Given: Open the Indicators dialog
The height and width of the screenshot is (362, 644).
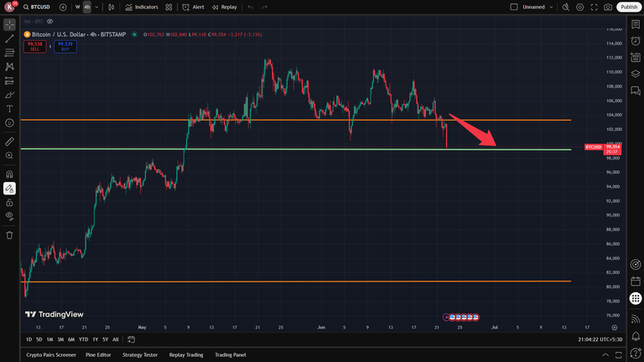Looking at the screenshot, I should point(142,7).
